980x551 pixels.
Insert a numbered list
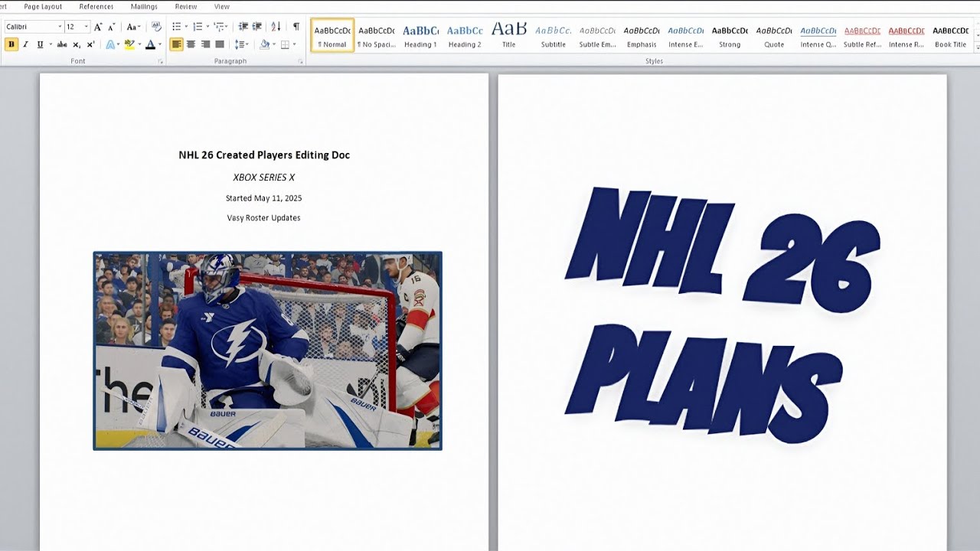coord(198,27)
